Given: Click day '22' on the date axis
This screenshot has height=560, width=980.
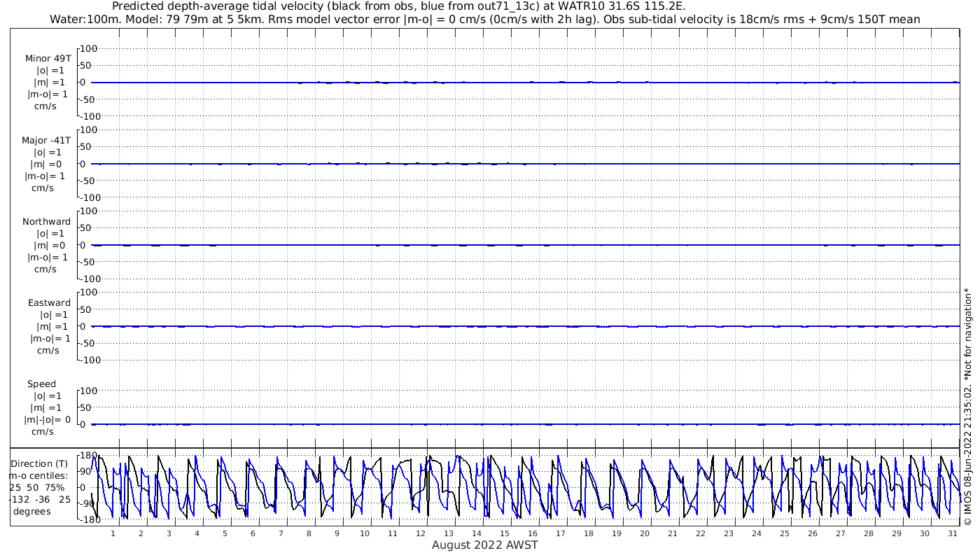Looking at the screenshot, I should pyautogui.click(x=701, y=533).
